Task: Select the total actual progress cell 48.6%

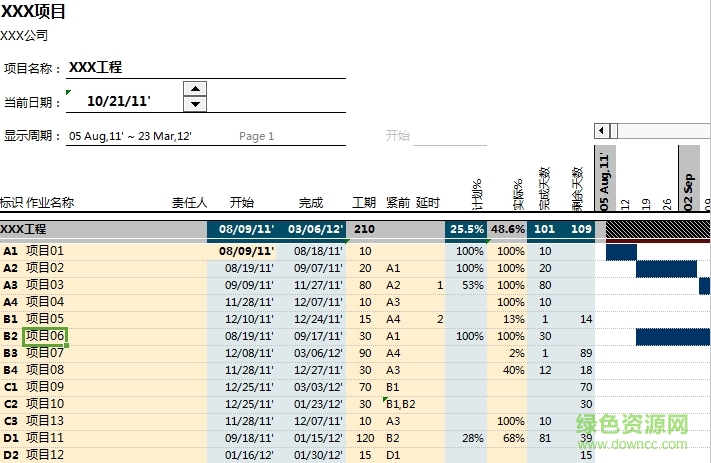Action: [508, 230]
